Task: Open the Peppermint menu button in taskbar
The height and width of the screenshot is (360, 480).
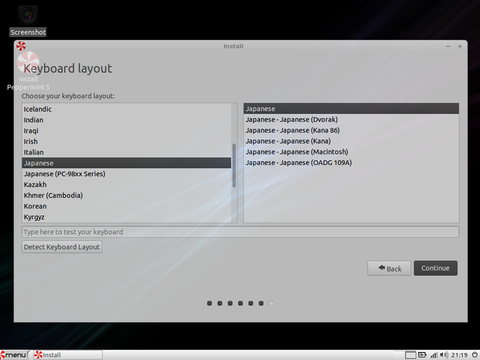Action: pos(13,355)
